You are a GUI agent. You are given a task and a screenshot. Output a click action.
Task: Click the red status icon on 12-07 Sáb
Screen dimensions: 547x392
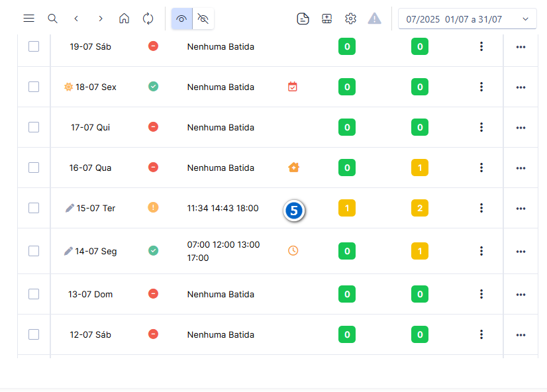tap(153, 334)
